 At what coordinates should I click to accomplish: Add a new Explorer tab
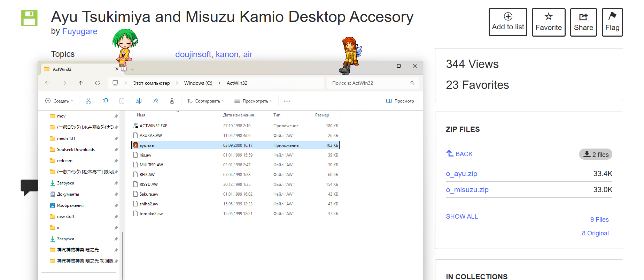pos(132,69)
